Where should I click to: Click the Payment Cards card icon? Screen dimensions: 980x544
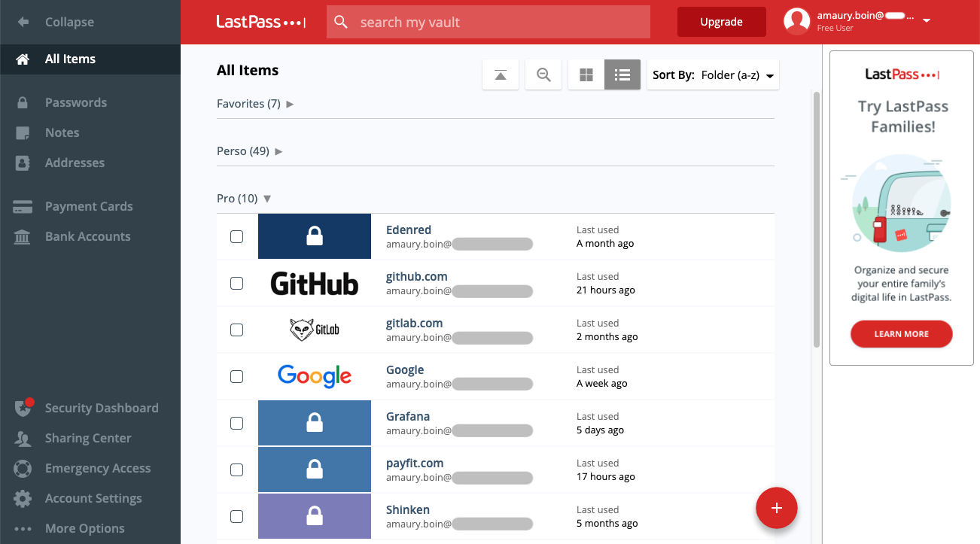(23, 206)
